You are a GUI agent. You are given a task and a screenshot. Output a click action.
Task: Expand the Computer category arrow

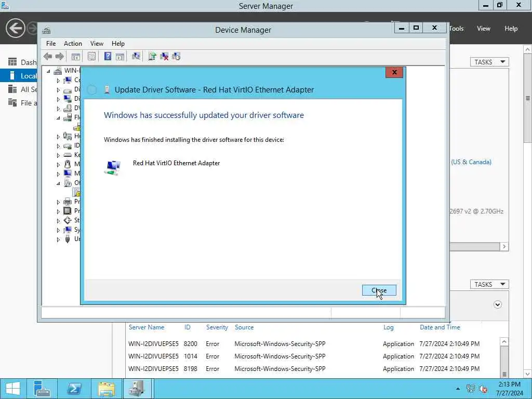click(x=58, y=81)
